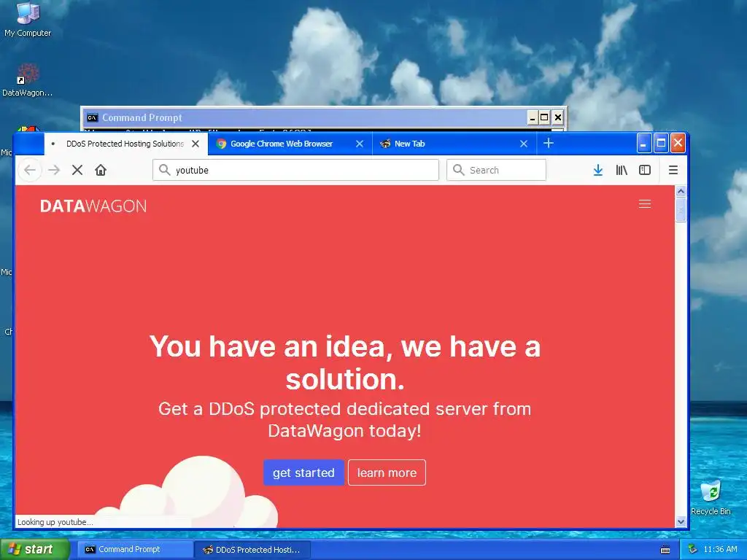Switch to the New Tab tab

click(454, 144)
